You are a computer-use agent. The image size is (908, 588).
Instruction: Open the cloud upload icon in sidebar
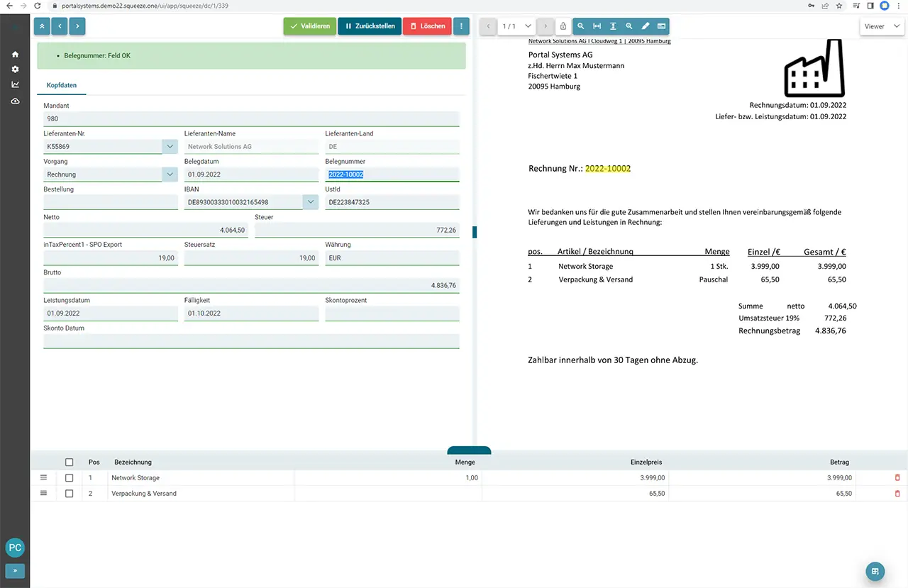[x=15, y=101]
